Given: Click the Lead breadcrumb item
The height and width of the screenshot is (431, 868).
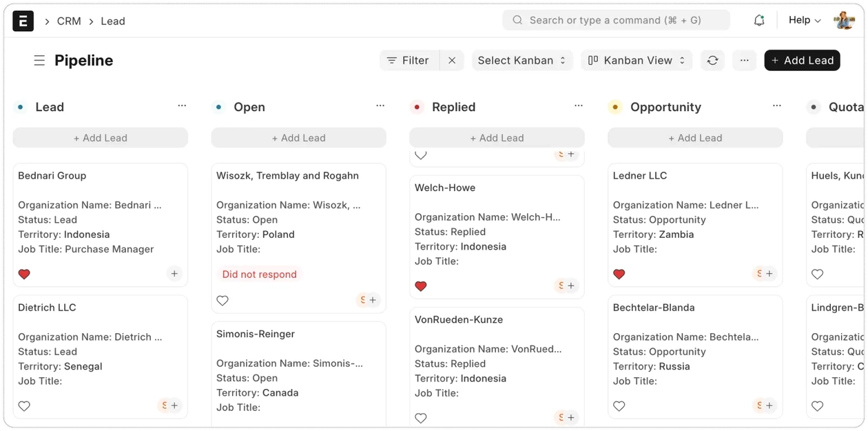Looking at the screenshot, I should tap(113, 21).
